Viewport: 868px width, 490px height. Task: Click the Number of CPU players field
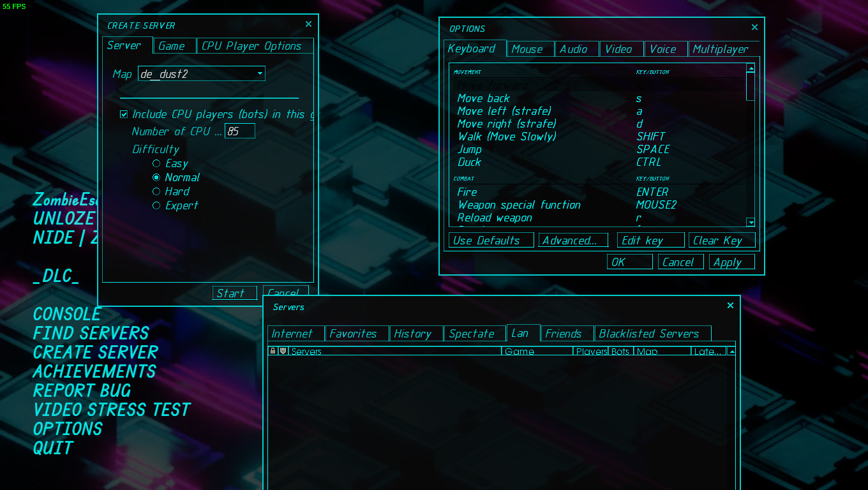(x=240, y=131)
